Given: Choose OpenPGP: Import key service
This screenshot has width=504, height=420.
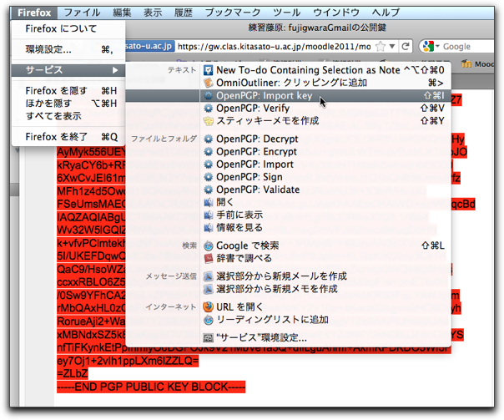Looking at the screenshot, I should coord(325,95).
